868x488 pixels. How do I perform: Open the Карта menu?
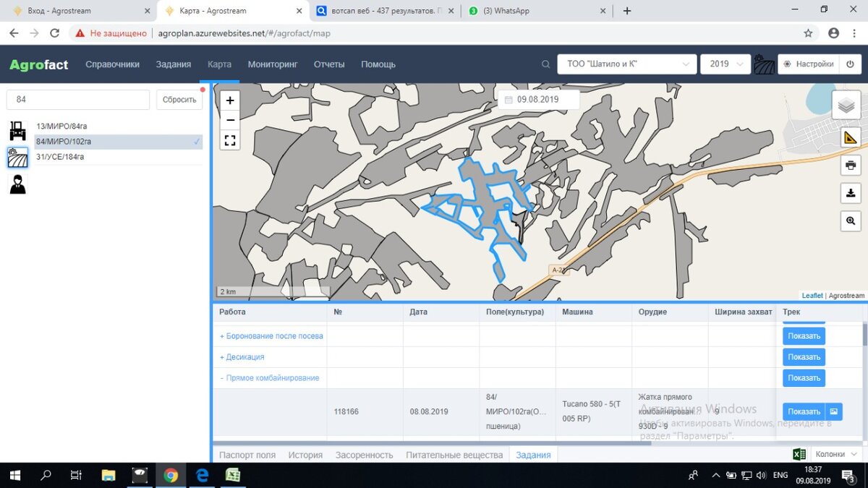[219, 64]
